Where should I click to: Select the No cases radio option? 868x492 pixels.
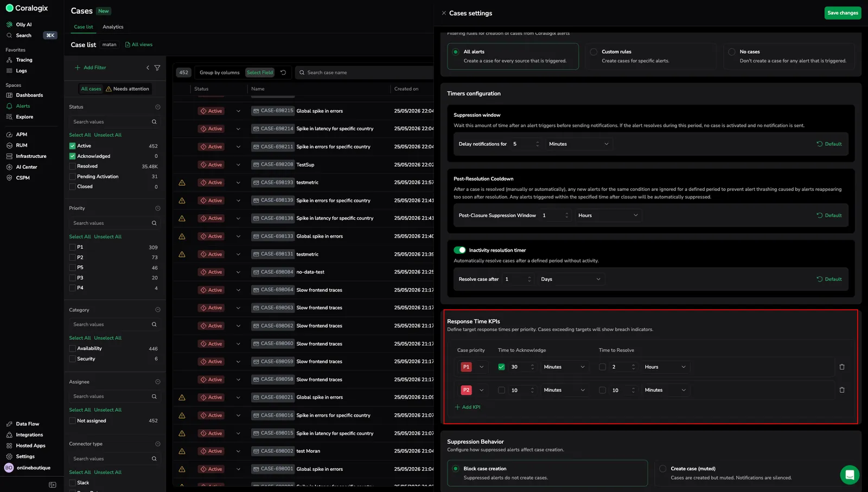[x=732, y=52]
